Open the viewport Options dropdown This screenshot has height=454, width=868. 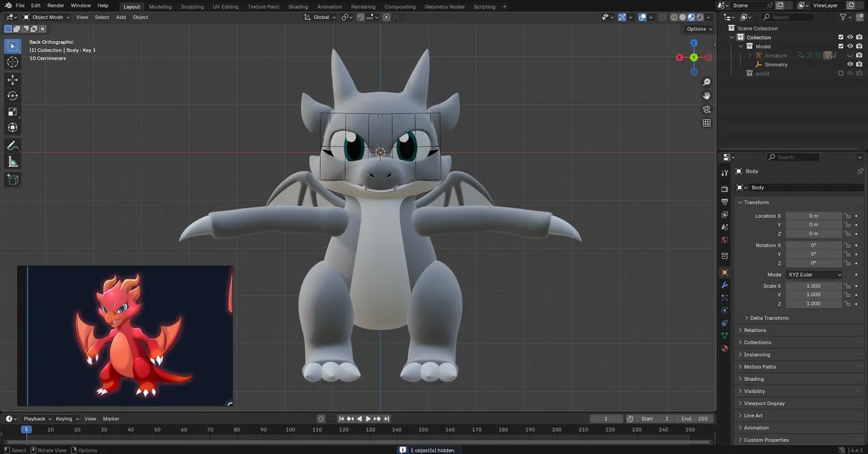(698, 28)
